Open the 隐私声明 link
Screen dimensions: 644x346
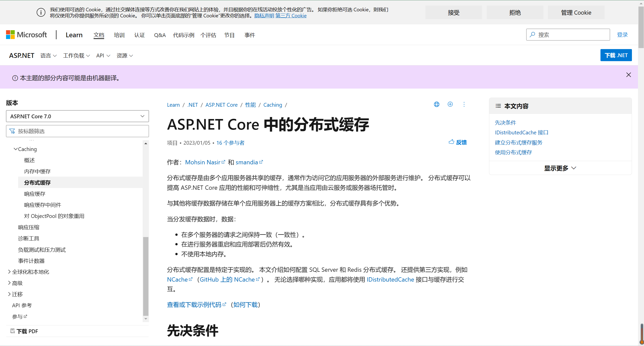pos(264,16)
